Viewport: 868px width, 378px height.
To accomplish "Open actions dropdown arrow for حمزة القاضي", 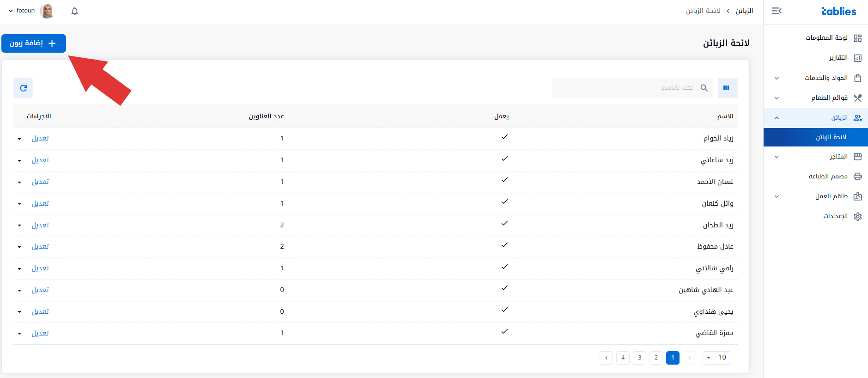I will click(x=19, y=333).
